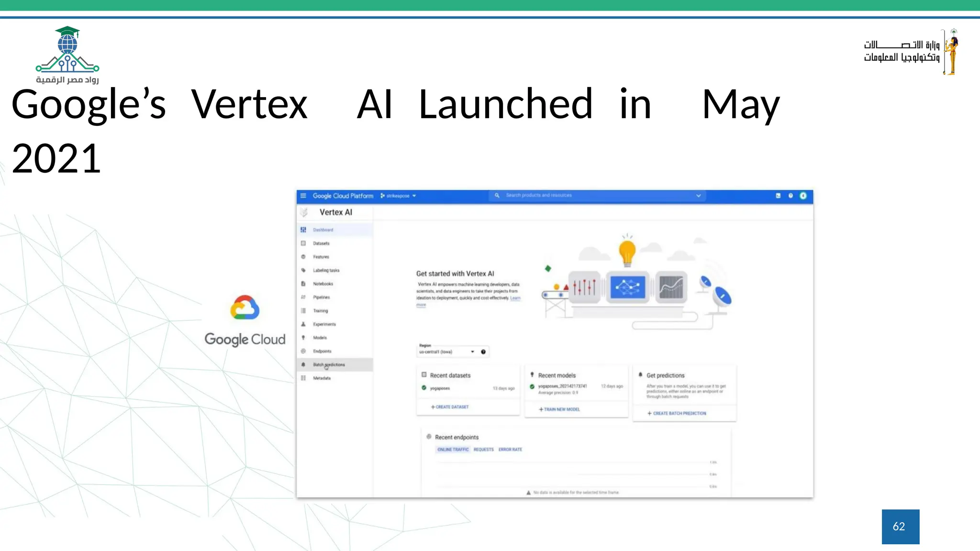Screen dimensions: 980x551
Task: Click the Vertex AI illustration graphic
Action: [636, 282]
